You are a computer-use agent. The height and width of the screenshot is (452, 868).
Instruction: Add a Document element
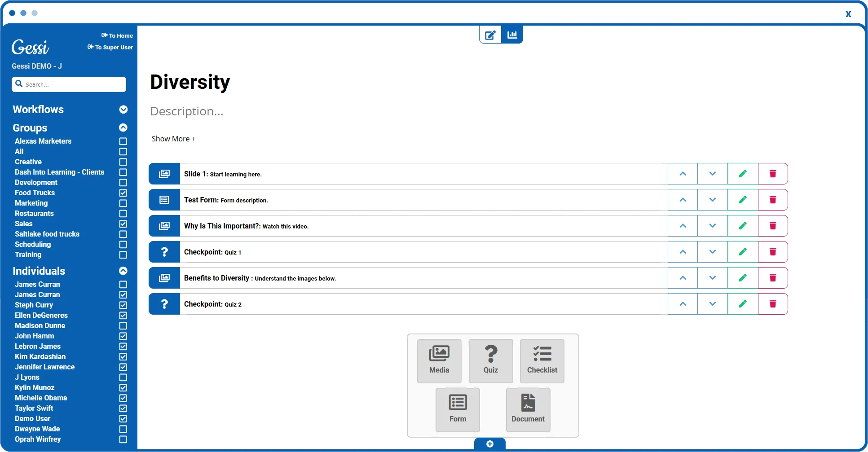coord(528,410)
